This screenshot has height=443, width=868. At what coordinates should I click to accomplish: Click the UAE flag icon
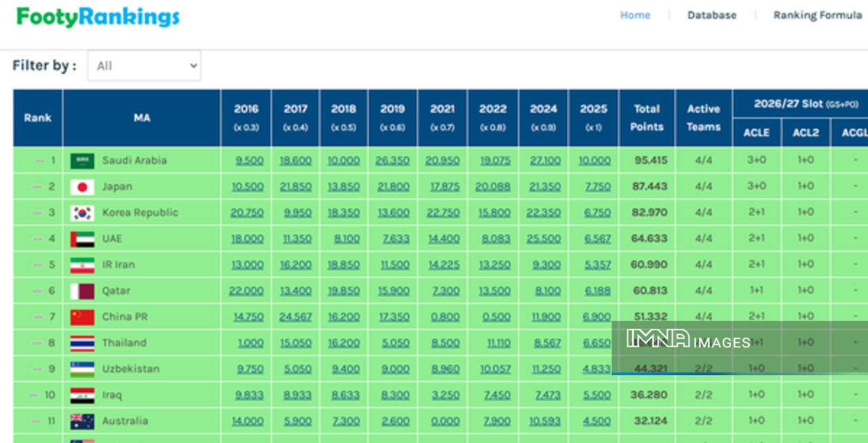tap(82, 239)
